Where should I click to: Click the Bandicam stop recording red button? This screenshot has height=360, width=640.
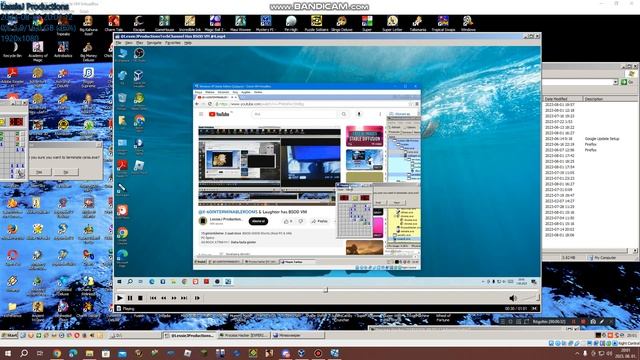583,322
